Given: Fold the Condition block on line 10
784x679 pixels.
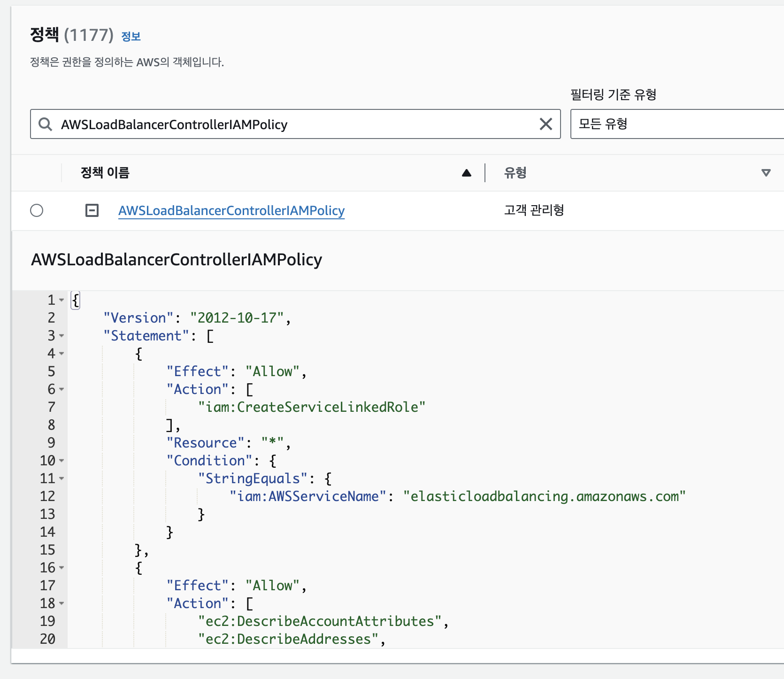Looking at the screenshot, I should tap(61, 461).
